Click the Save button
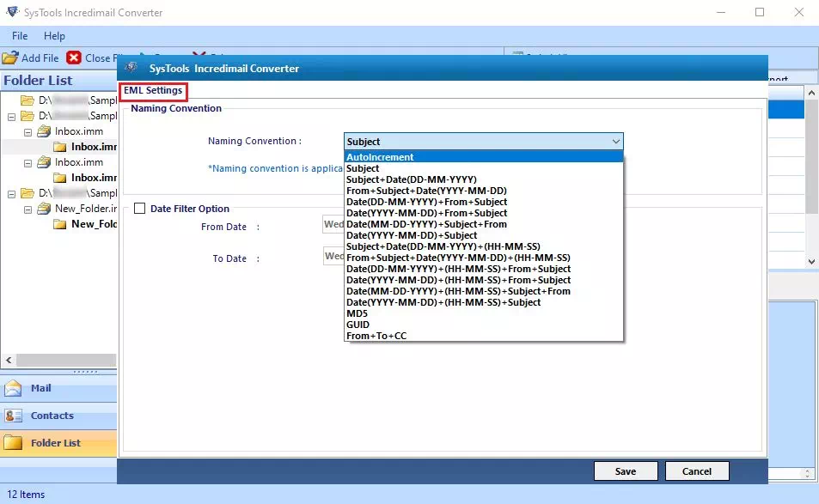The height and width of the screenshot is (504, 819). click(626, 471)
